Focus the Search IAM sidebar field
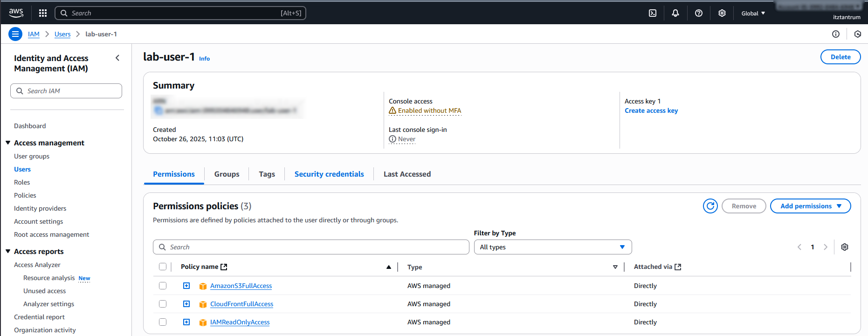The height and width of the screenshot is (336, 868). [66, 91]
